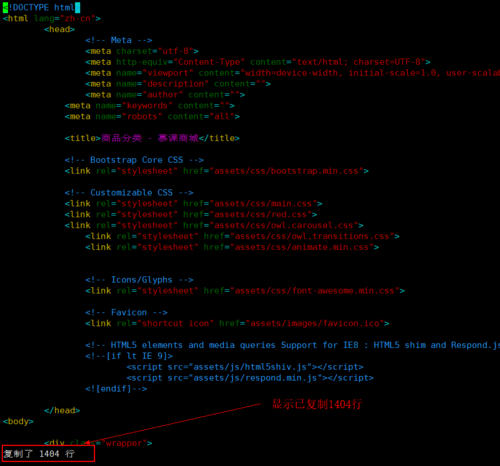Click the html5shiv.js script line
This screenshot has height=466, width=500.
pyautogui.click(x=245, y=367)
